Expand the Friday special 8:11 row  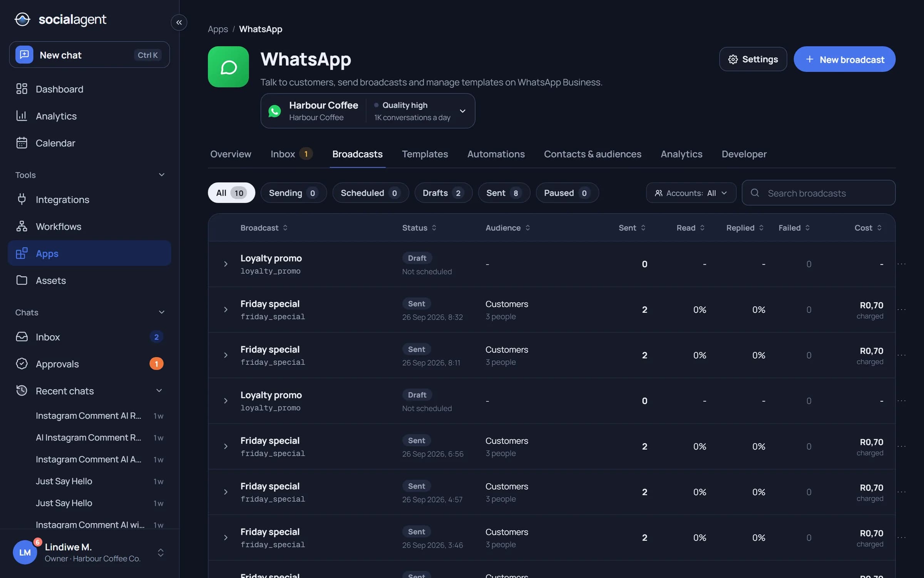coord(226,355)
